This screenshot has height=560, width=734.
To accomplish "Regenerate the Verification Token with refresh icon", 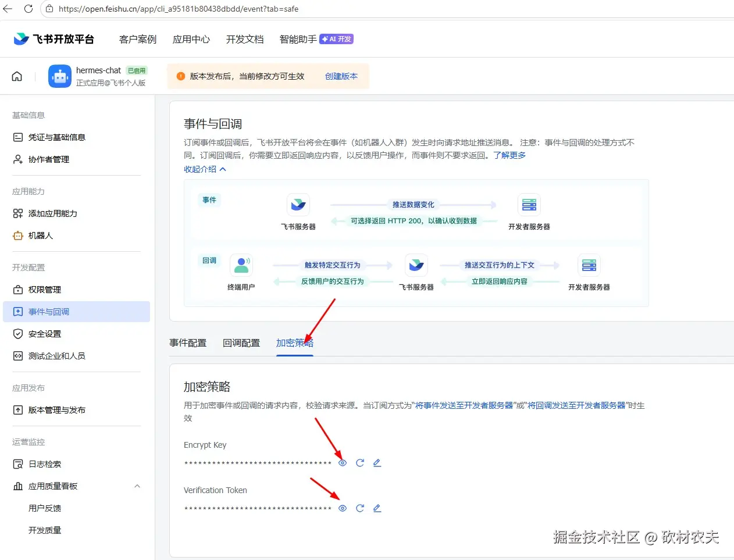I will [x=360, y=508].
